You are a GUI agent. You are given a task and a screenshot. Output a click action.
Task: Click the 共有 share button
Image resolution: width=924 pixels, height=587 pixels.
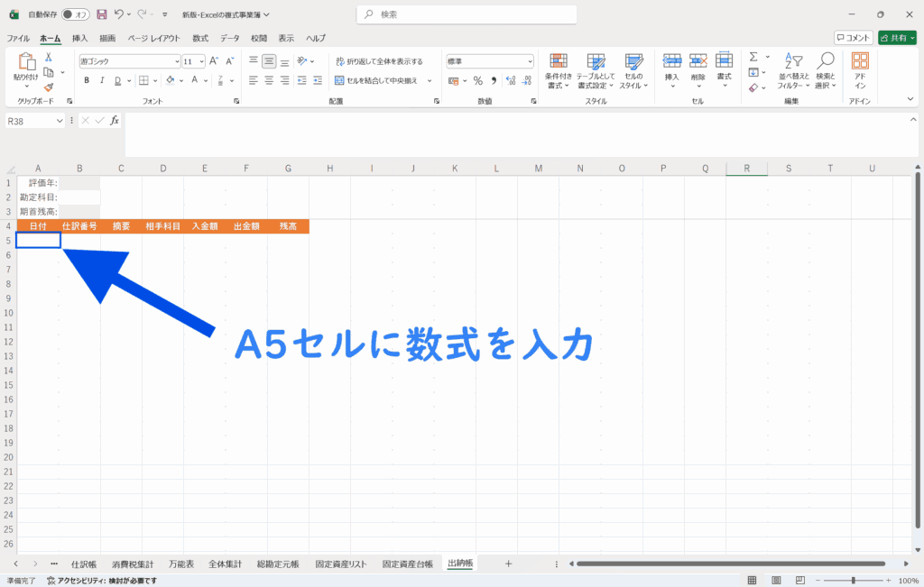(x=896, y=38)
